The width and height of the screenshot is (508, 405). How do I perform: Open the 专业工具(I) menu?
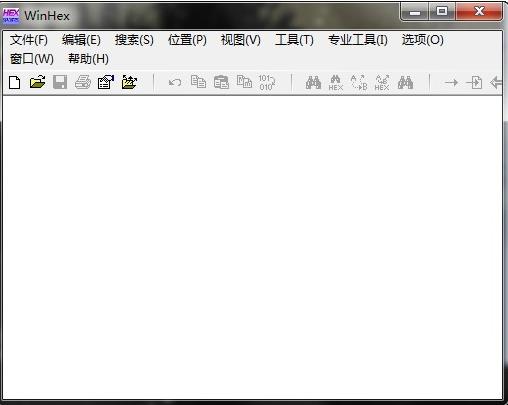click(x=358, y=40)
